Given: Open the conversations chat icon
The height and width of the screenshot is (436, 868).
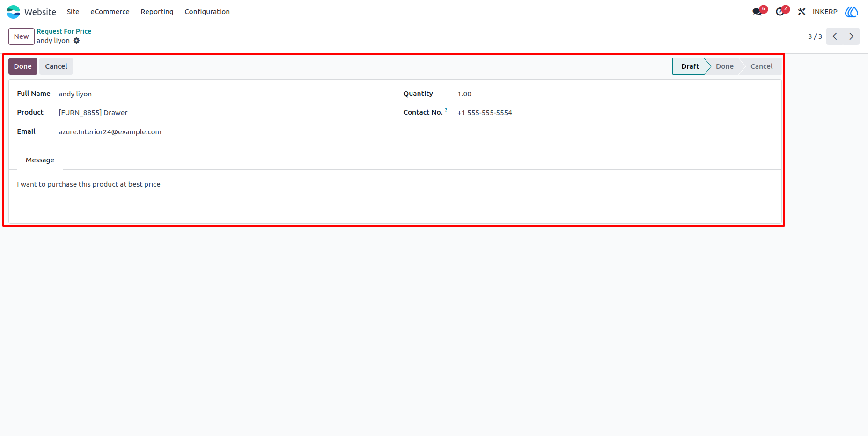Looking at the screenshot, I should [757, 12].
